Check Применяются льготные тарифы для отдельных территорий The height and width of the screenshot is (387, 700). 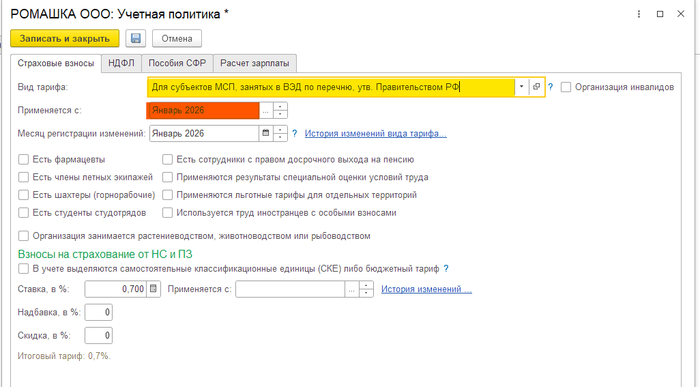click(167, 195)
